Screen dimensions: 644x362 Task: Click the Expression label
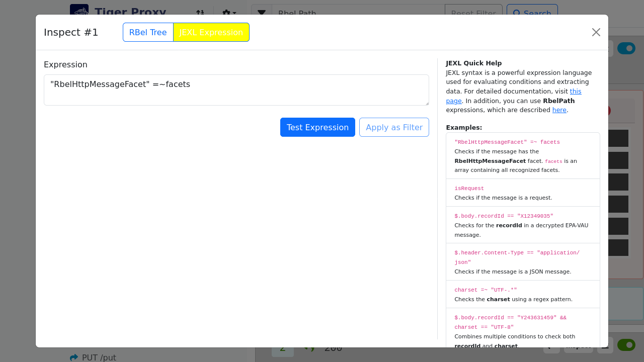tap(65, 64)
